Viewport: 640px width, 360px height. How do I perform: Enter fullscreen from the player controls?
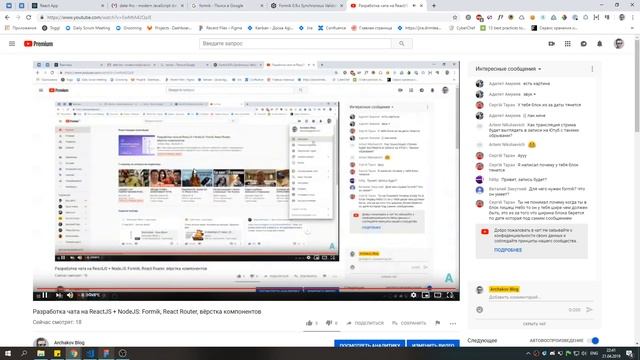tap(450, 295)
